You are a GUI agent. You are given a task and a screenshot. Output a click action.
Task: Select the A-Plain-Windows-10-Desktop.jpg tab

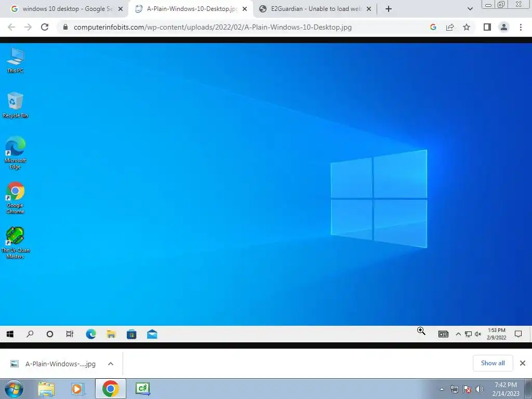coord(190,9)
